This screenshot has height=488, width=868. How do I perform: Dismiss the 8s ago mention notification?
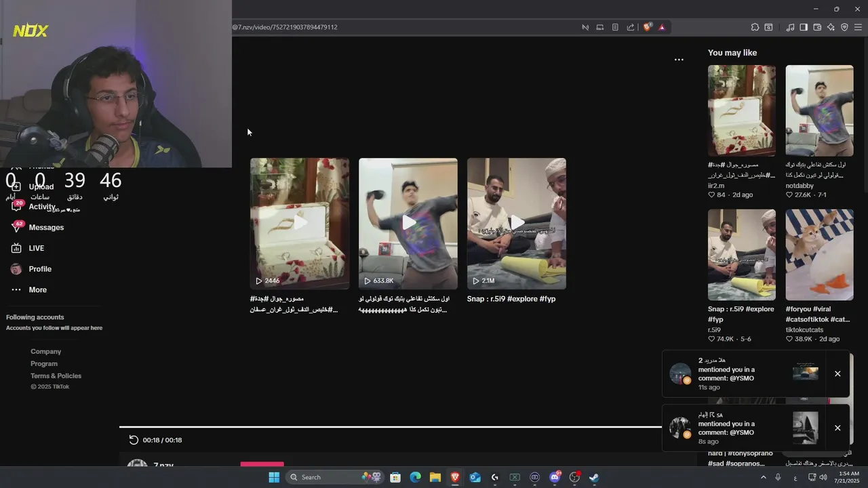tap(837, 428)
